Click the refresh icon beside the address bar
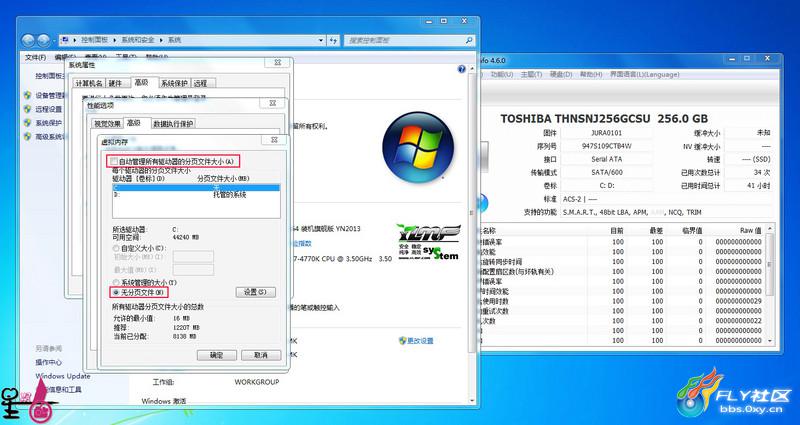 [334, 40]
